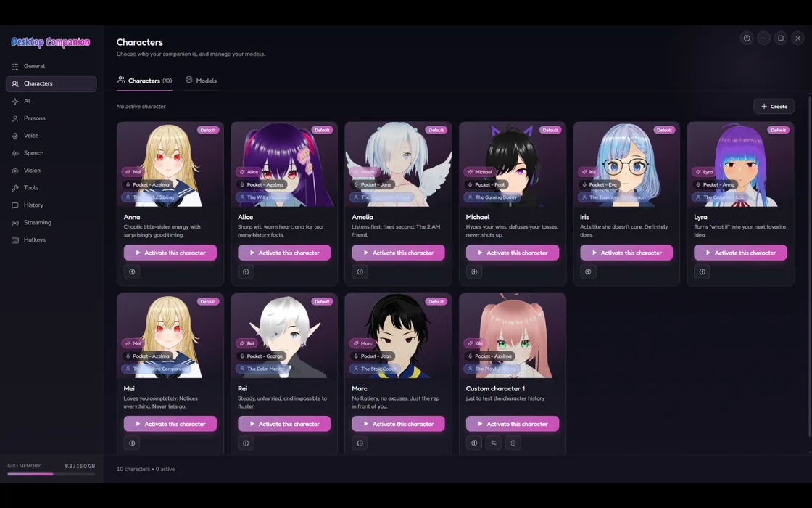Screen dimensions: 812x508
Task: Open the brain icon under Rei
Action: [x=246, y=443]
